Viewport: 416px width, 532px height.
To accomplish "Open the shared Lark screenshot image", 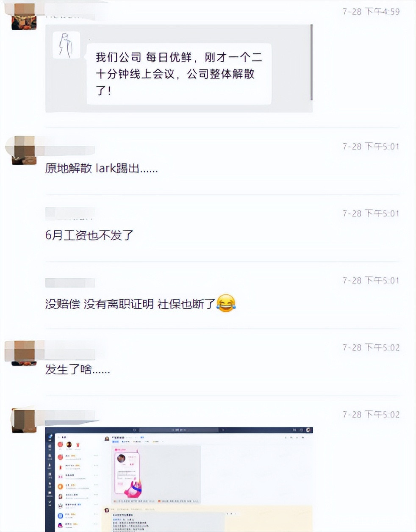I will click(x=179, y=479).
